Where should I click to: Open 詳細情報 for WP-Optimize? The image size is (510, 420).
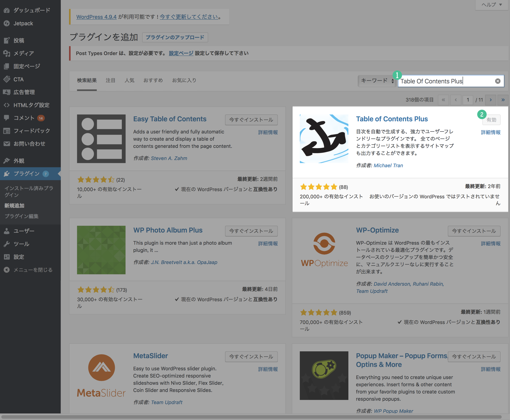(491, 244)
